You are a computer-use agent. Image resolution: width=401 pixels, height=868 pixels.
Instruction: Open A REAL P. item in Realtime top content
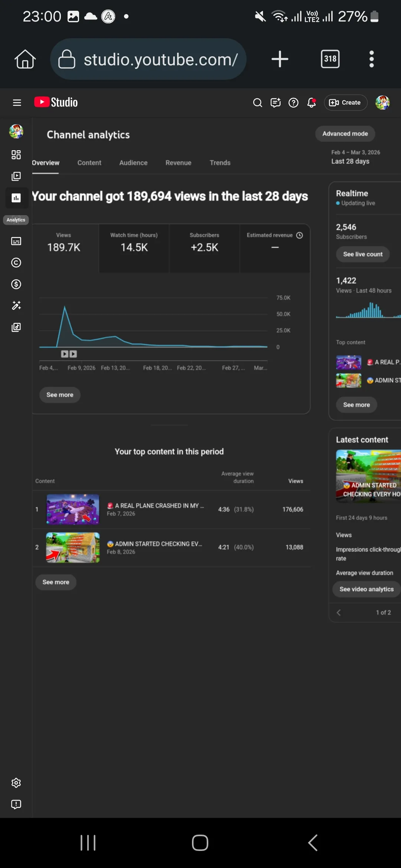[368, 362]
